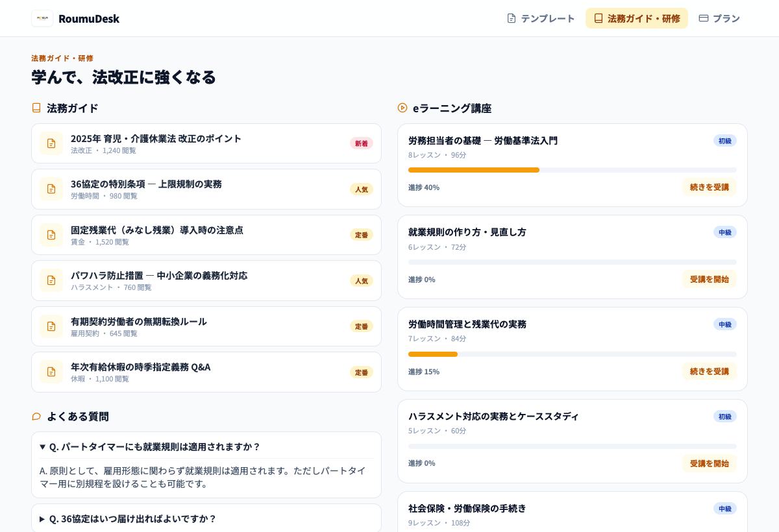Select course title 労務担当者の基礎 — 労働基準法入門

(x=483, y=140)
